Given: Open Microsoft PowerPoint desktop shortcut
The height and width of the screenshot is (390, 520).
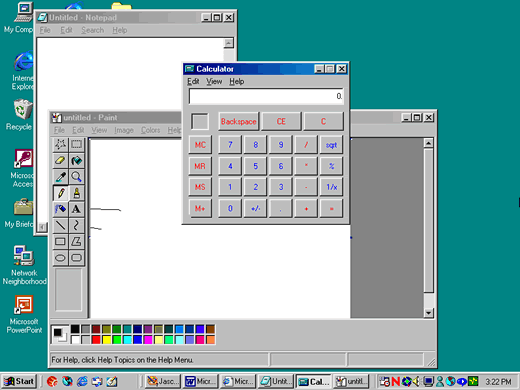Looking at the screenshot, I should [24, 314].
